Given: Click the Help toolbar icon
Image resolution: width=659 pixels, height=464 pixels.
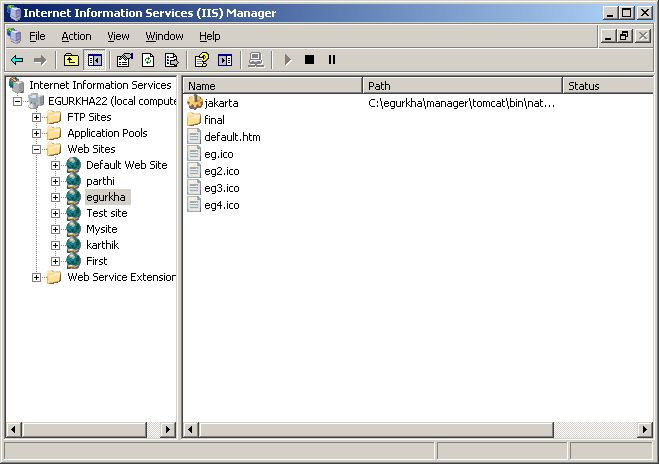Looking at the screenshot, I should click(202, 60).
